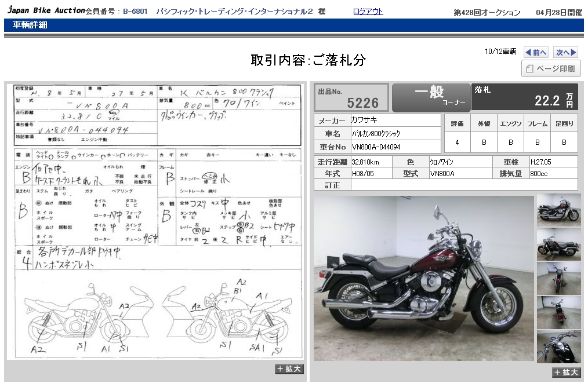Enlarge the auction sheet with its 拡大 button
The height and width of the screenshot is (387, 588).
(289, 369)
